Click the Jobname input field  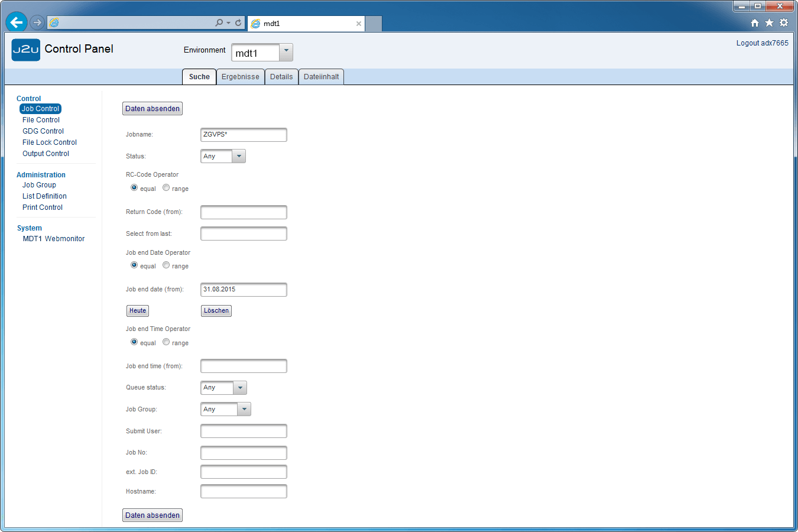click(x=244, y=135)
